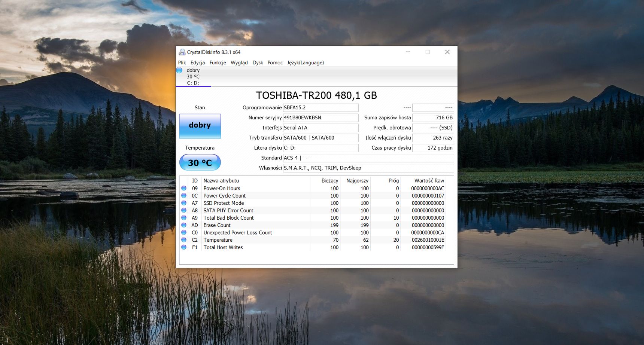The image size is (644, 345).
Task: Click status orb for Total Bad Block Count
Action: (x=184, y=218)
